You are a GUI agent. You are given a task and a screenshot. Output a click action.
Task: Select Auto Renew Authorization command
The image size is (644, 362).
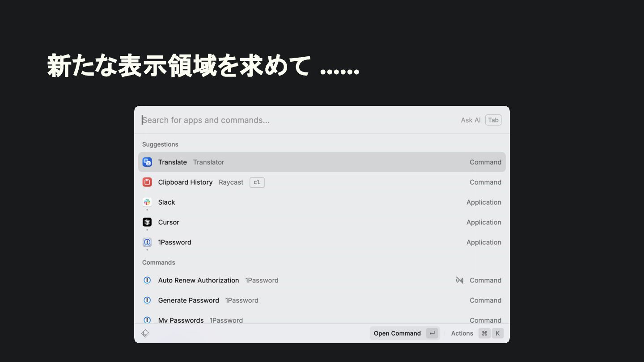point(322,280)
